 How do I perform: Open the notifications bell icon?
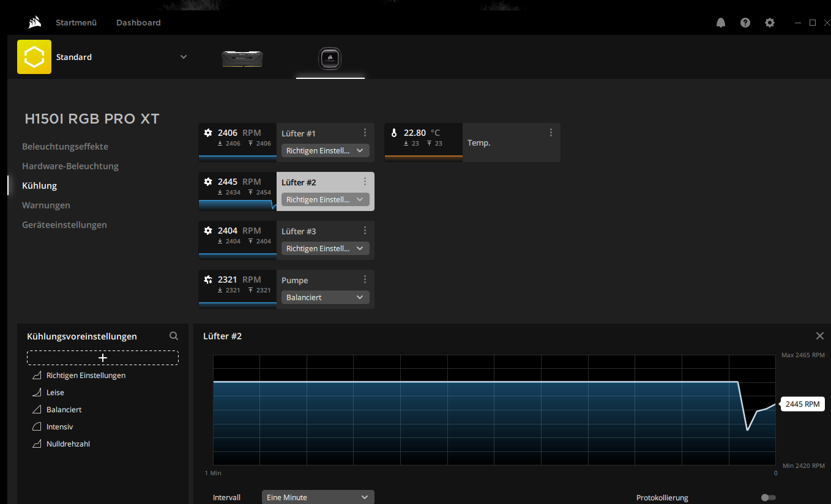point(721,23)
